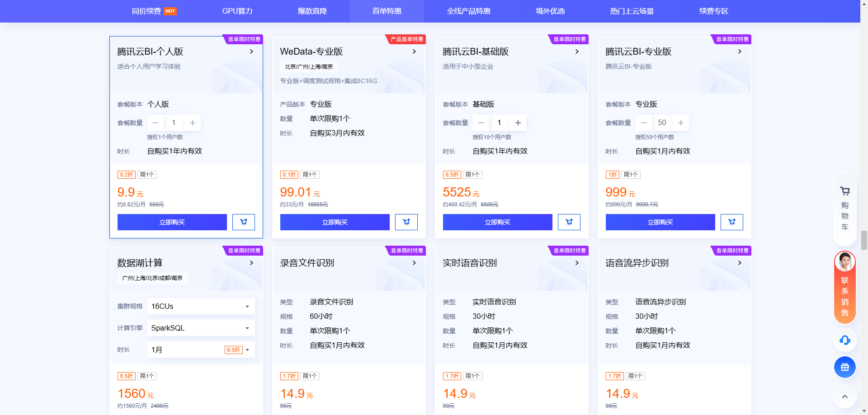868x415 pixels.
Task: Open 实时语音识别 details chevron
Action: (577, 263)
